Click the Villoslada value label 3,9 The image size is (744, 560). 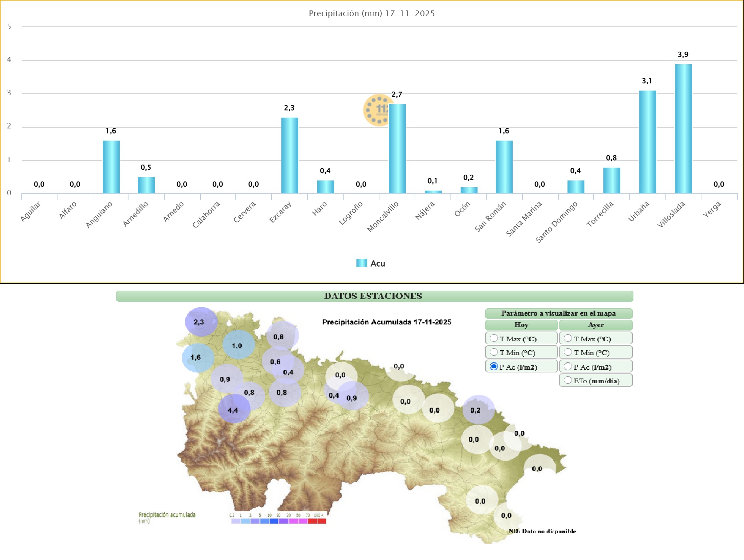click(683, 55)
